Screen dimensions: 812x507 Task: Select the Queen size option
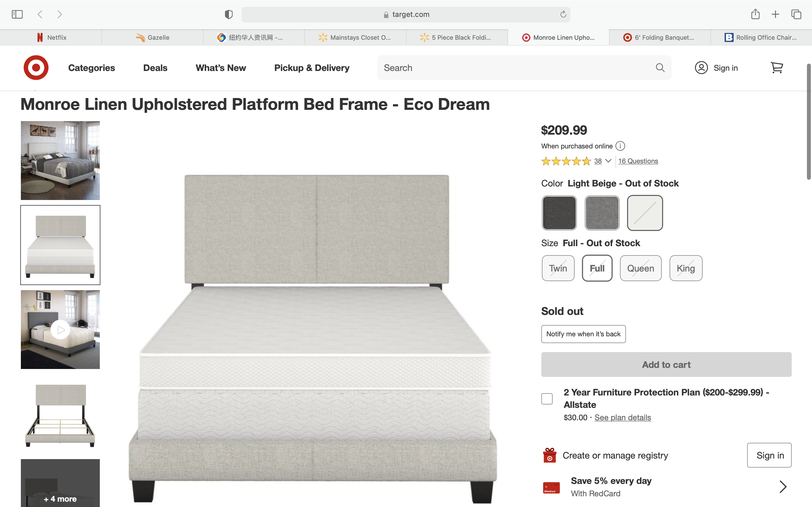(641, 268)
